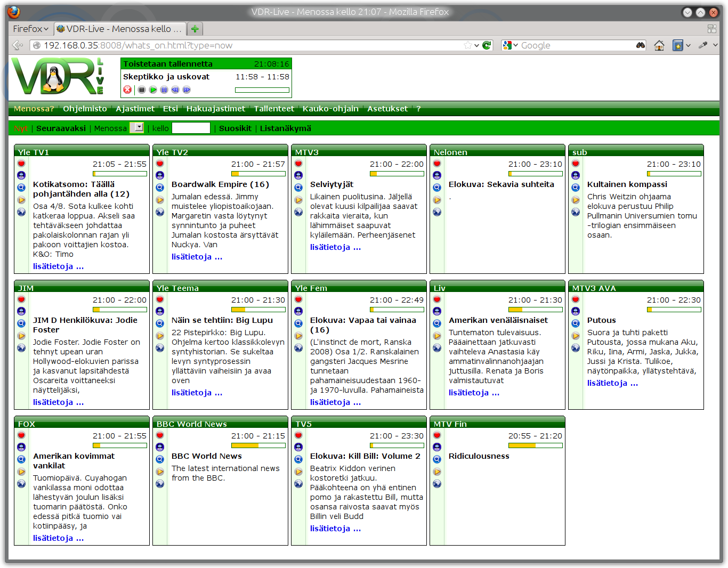This screenshot has width=728, height=568.
Task: Expand the URL history dropdown arrow
Action: click(476, 45)
